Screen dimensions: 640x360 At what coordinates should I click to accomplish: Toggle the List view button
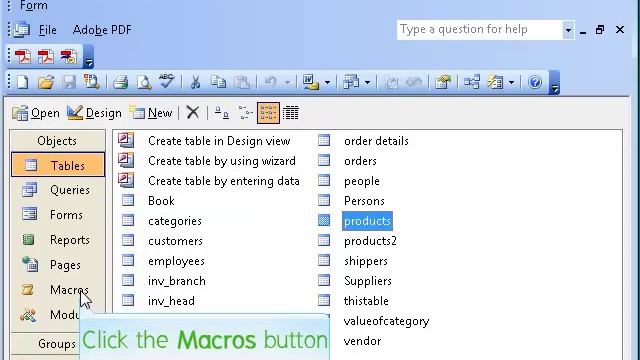coord(268,113)
